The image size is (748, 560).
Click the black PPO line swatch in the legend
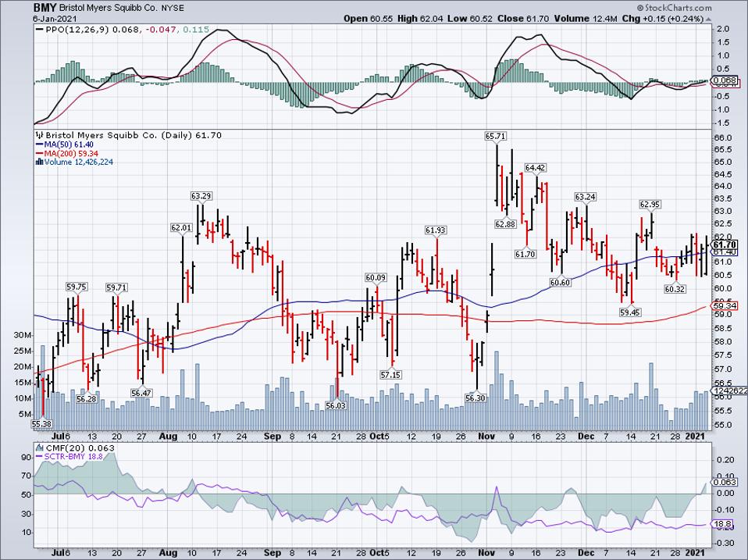click(x=38, y=29)
